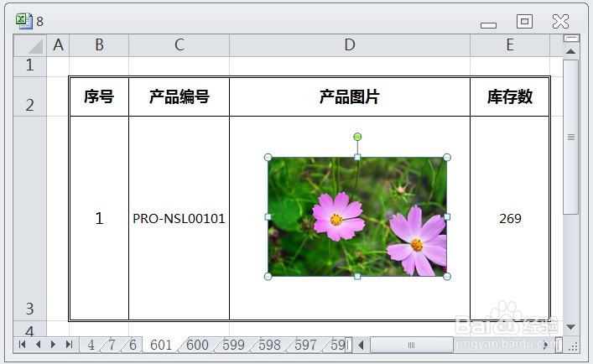The width and height of the screenshot is (593, 364).
Task: Click the Excel workbook icon in title bar
Action: click(24, 21)
